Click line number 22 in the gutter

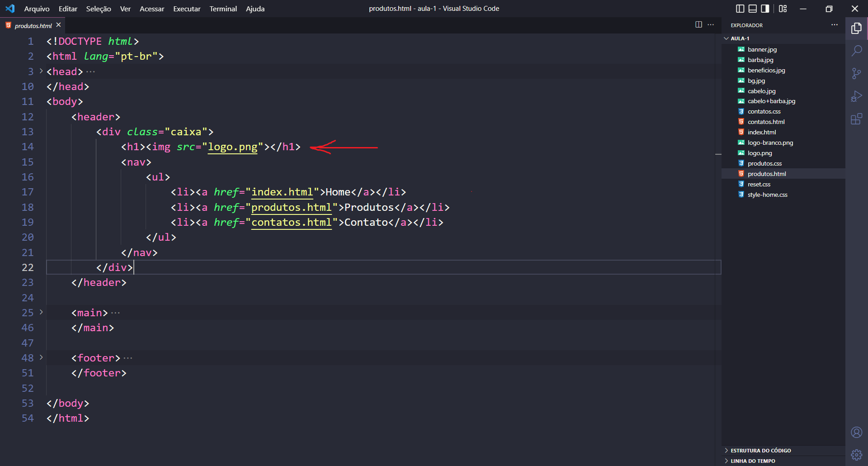(28, 267)
